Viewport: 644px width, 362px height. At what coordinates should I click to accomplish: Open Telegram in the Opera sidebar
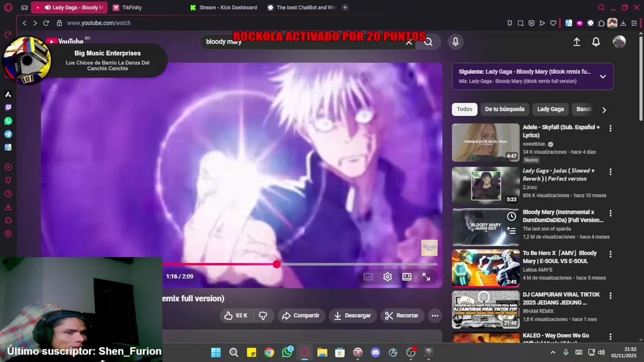pyautogui.click(x=8, y=134)
